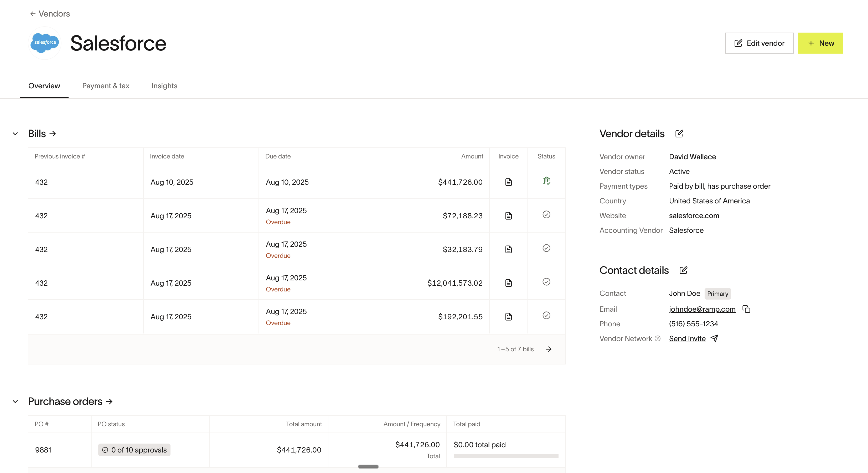
Task: Open invoice document for $32,183.79 bill
Action: click(x=508, y=249)
